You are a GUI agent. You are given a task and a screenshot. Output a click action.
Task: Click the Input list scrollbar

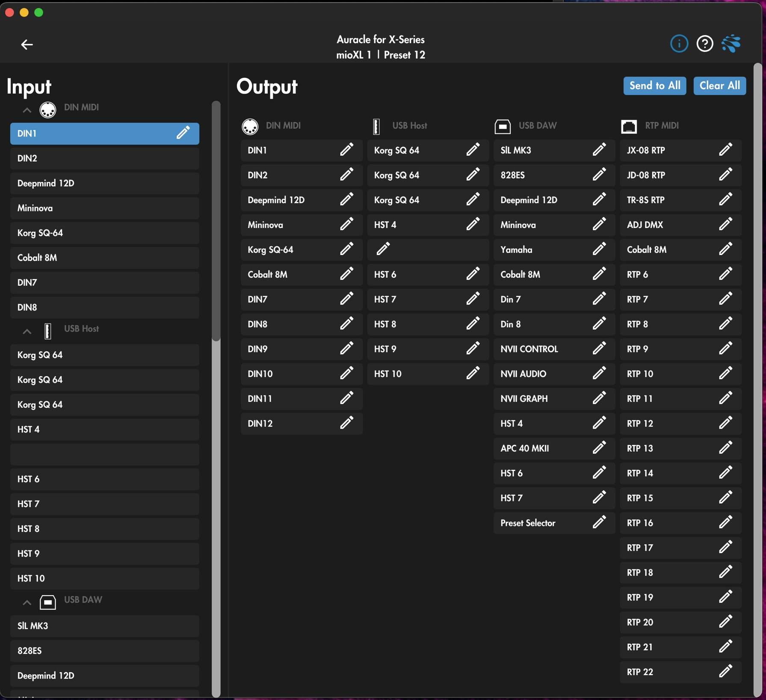point(216,221)
